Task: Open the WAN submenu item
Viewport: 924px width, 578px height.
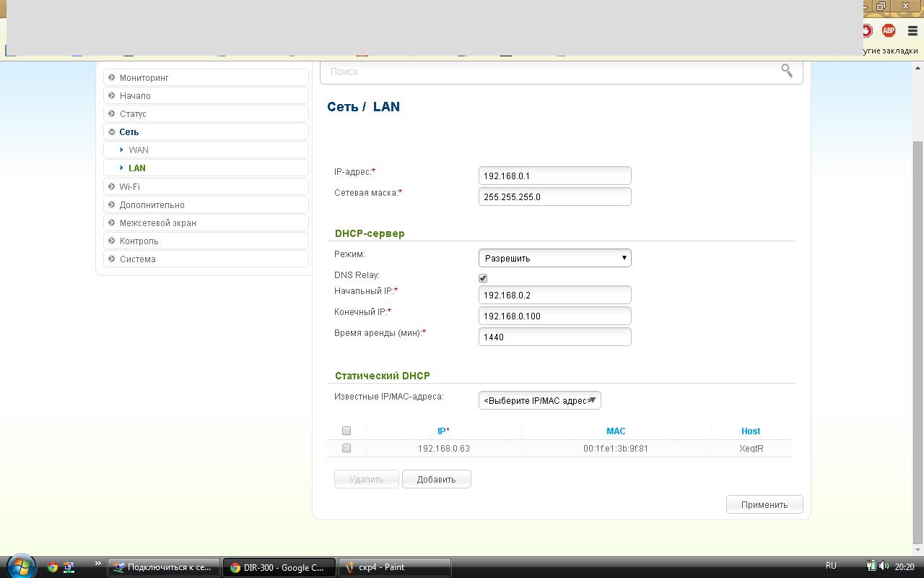Action: point(139,150)
